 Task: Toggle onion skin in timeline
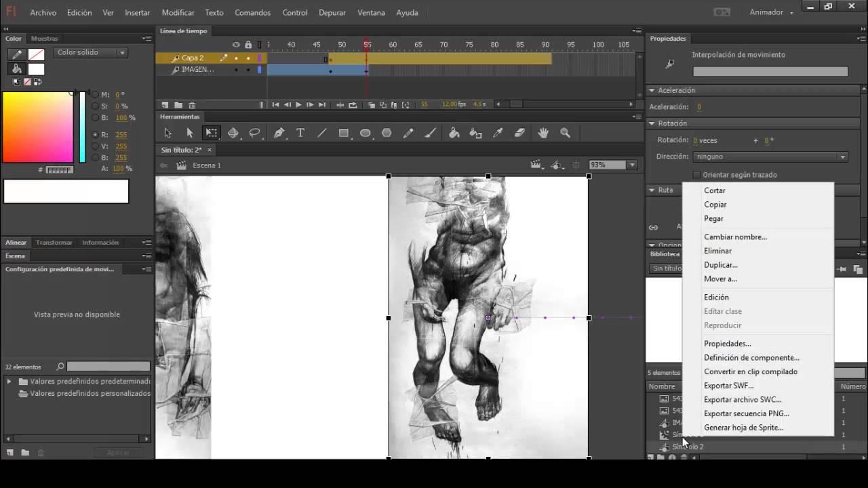coord(372,105)
